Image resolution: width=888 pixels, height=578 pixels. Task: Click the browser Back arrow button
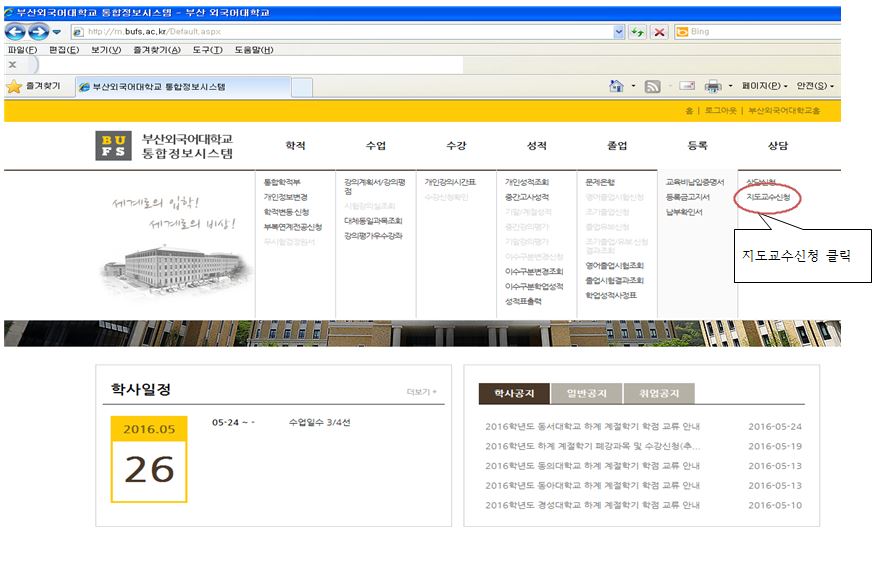16,32
